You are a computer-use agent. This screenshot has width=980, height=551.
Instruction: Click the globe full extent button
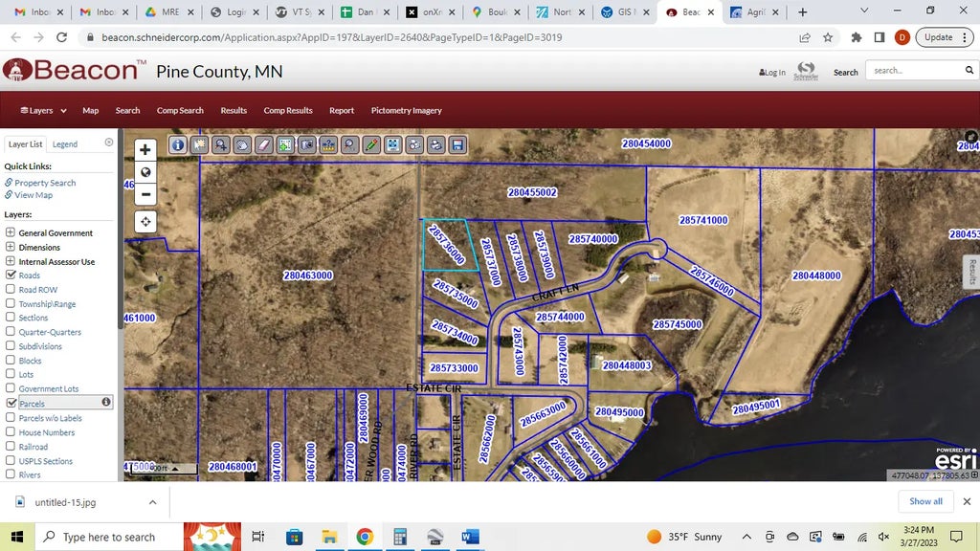pyautogui.click(x=145, y=172)
